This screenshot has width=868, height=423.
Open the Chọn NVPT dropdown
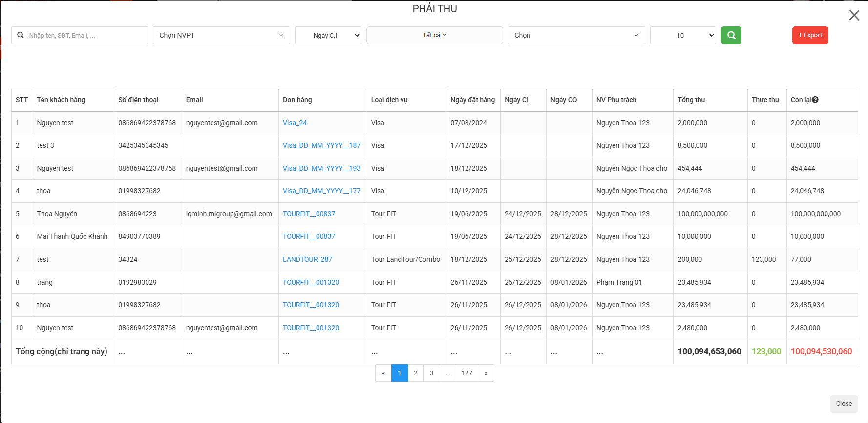tap(221, 35)
